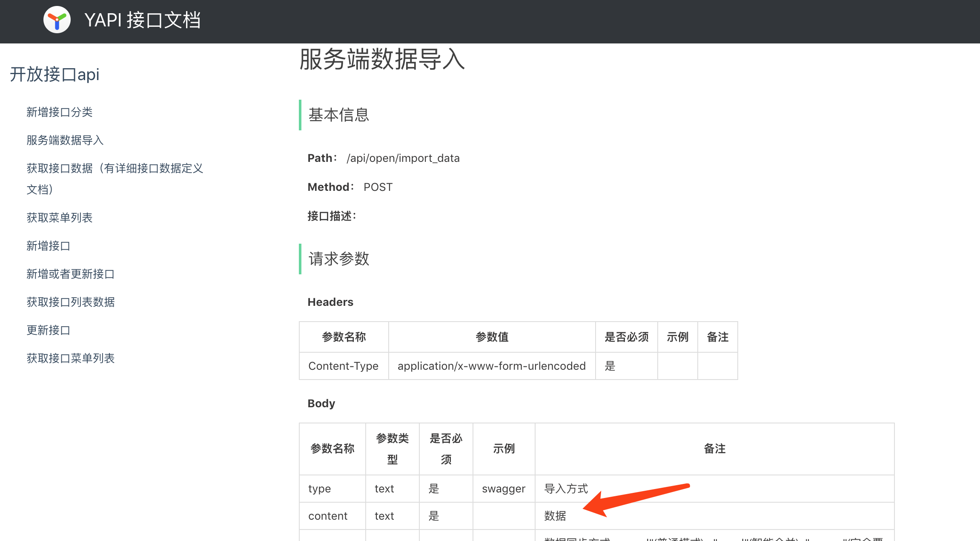Screen dimensions: 980x541
Task: Select application/x-www-form-urlencoded value cell
Action: coord(492,366)
